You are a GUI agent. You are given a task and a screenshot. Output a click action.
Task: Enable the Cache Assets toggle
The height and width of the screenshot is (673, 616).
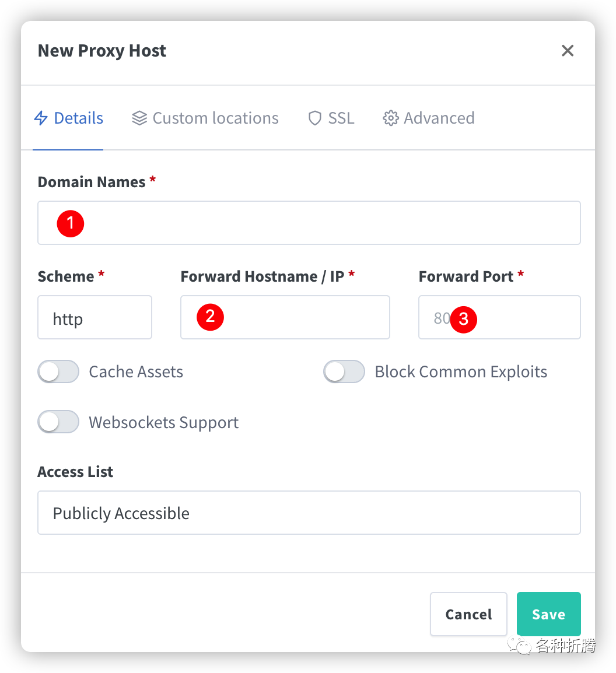[x=58, y=371]
